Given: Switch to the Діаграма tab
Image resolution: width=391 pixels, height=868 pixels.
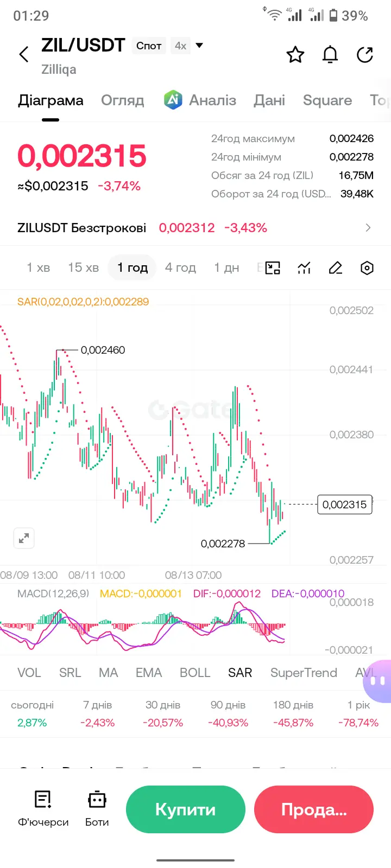Looking at the screenshot, I should tap(51, 100).
